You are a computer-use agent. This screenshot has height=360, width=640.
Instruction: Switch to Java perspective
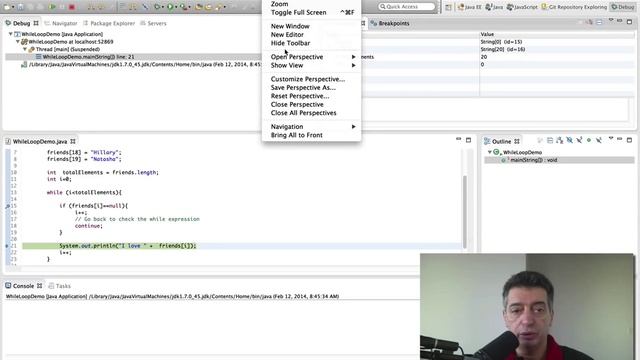pos(494,7)
